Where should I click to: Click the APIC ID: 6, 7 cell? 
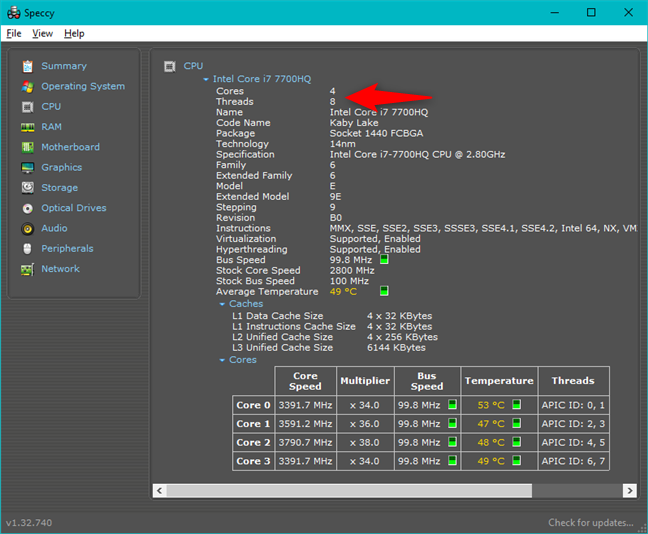[574, 461]
